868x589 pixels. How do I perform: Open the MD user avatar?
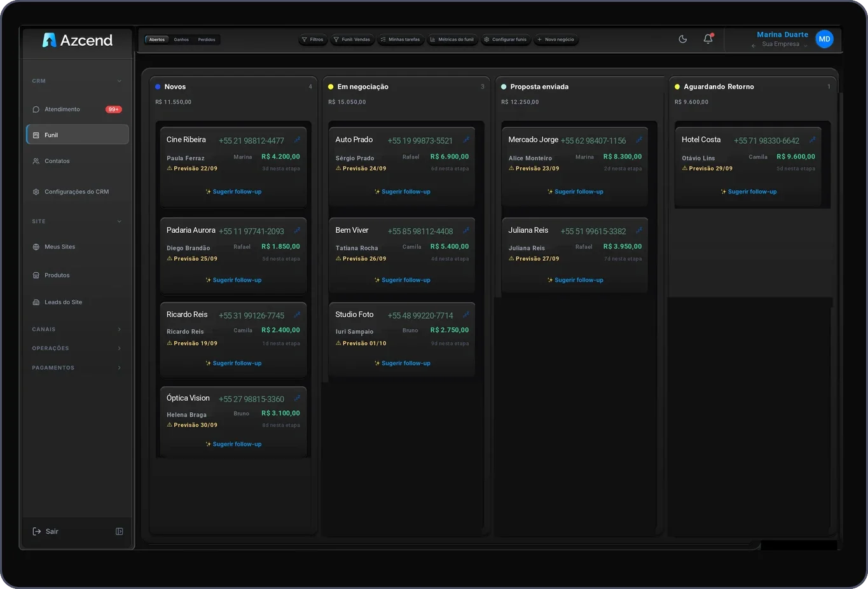click(824, 39)
